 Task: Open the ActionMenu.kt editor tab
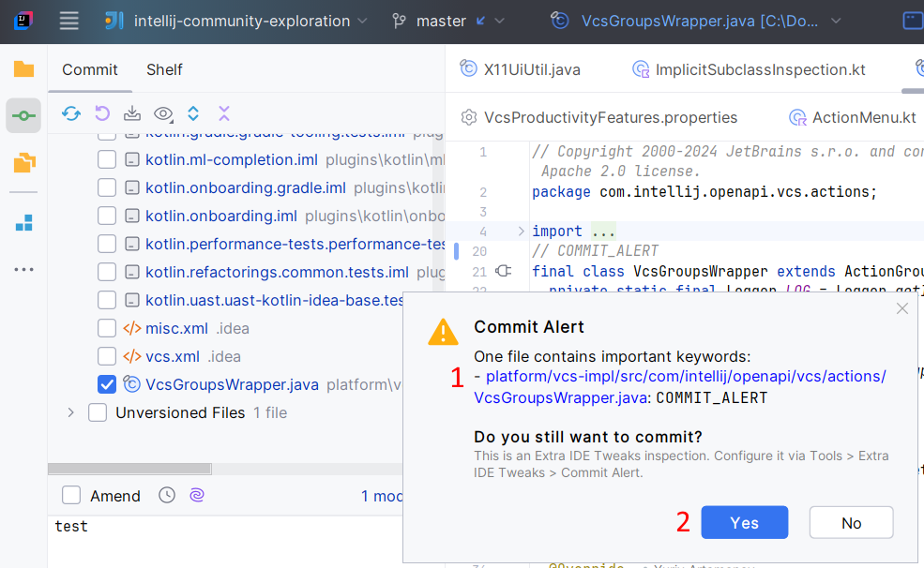click(853, 118)
